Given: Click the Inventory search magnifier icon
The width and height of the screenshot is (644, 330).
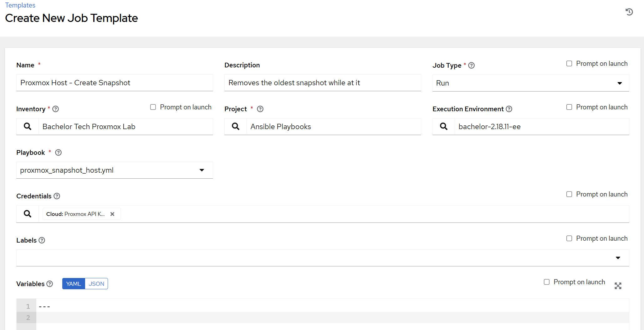Looking at the screenshot, I should click(x=28, y=127).
